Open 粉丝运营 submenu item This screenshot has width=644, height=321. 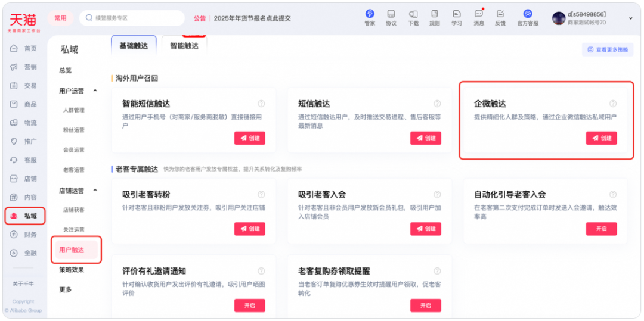click(74, 130)
